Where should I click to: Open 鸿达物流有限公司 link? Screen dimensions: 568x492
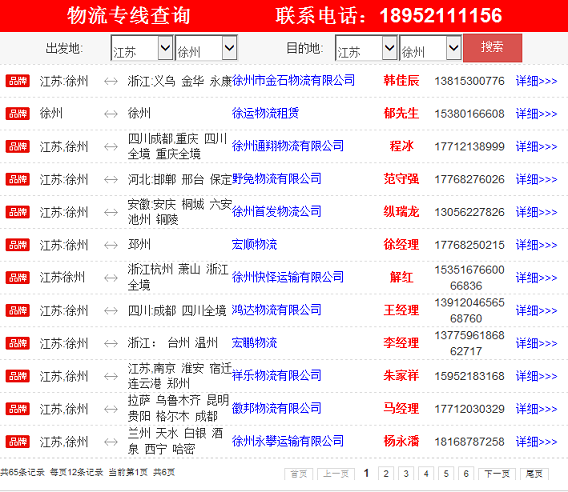point(276,310)
